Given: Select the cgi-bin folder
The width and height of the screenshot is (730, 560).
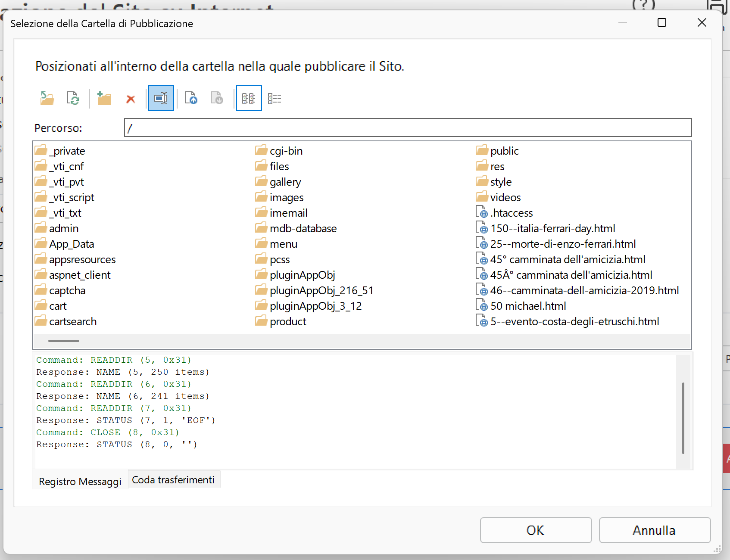Looking at the screenshot, I should point(279,151).
